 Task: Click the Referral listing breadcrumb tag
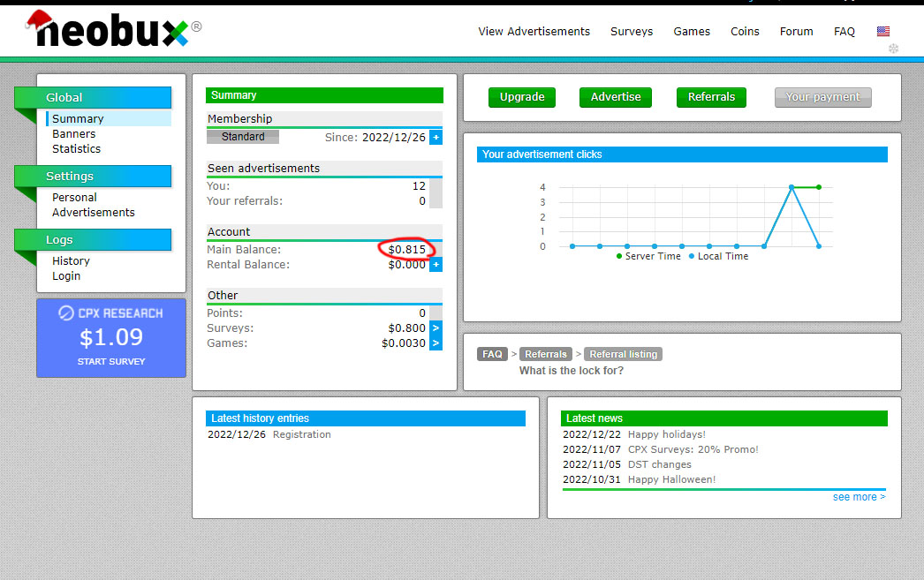[624, 354]
